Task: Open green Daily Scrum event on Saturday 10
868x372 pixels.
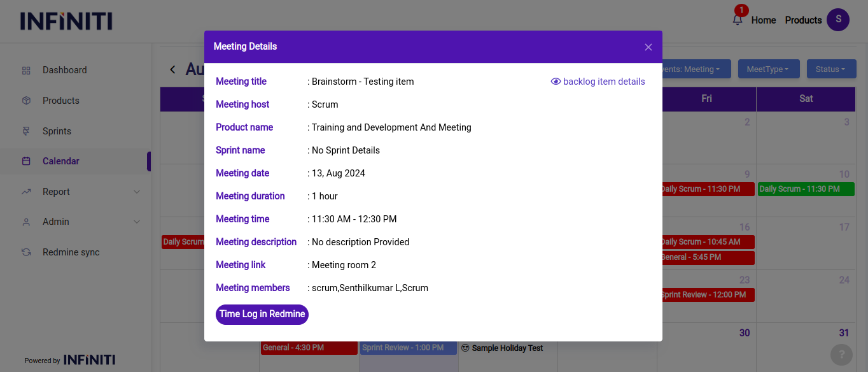Action: [x=806, y=189]
